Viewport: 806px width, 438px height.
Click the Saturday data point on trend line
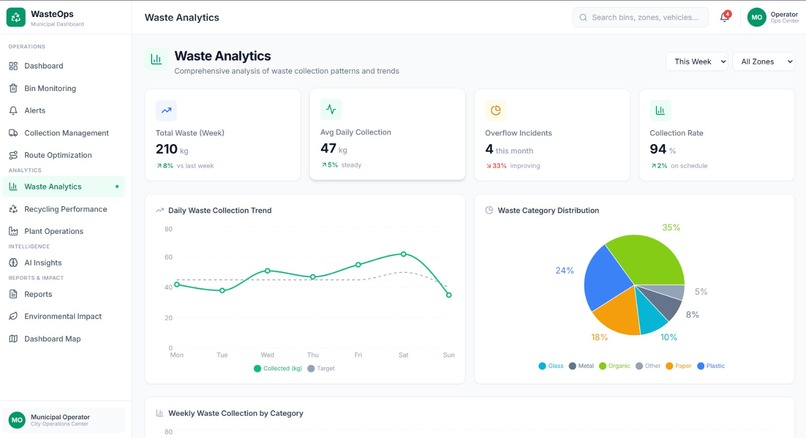404,254
